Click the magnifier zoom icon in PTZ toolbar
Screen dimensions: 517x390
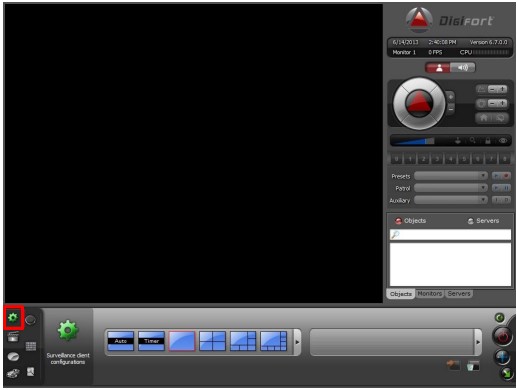point(473,141)
